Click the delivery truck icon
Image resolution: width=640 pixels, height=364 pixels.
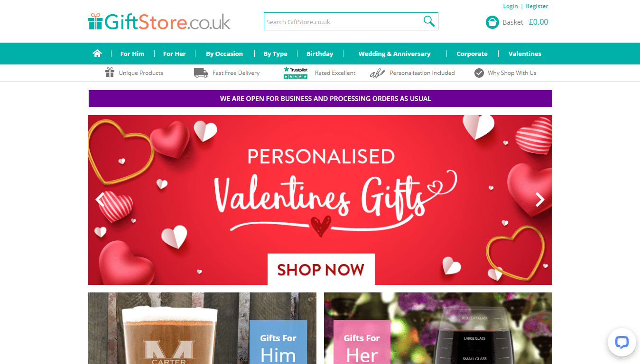(x=201, y=73)
